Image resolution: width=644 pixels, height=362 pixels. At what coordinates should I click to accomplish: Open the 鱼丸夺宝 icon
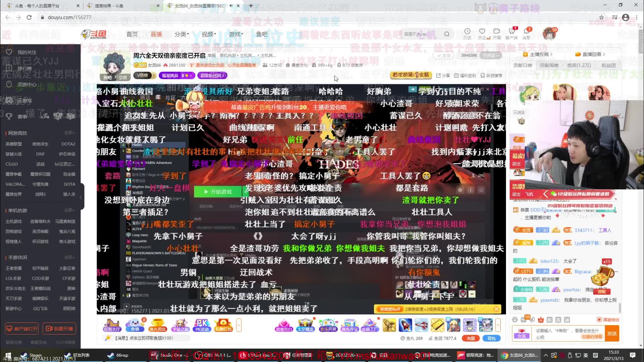click(x=350, y=325)
